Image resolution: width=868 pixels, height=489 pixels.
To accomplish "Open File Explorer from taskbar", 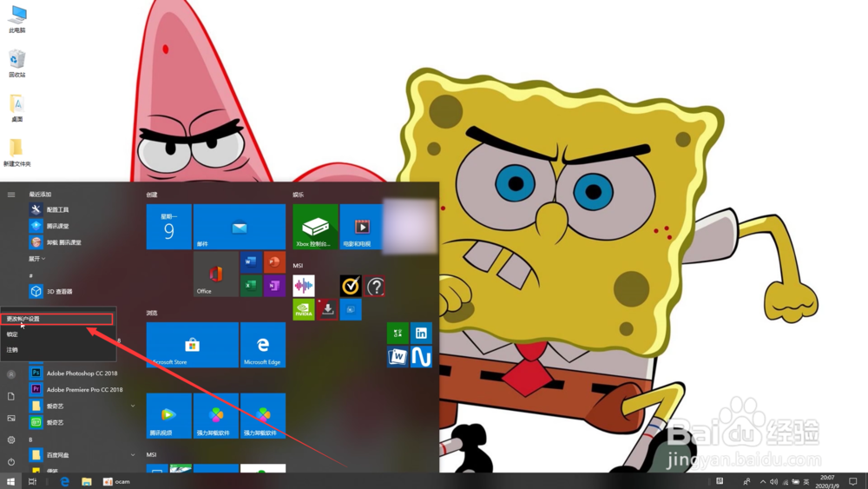I will click(x=86, y=481).
